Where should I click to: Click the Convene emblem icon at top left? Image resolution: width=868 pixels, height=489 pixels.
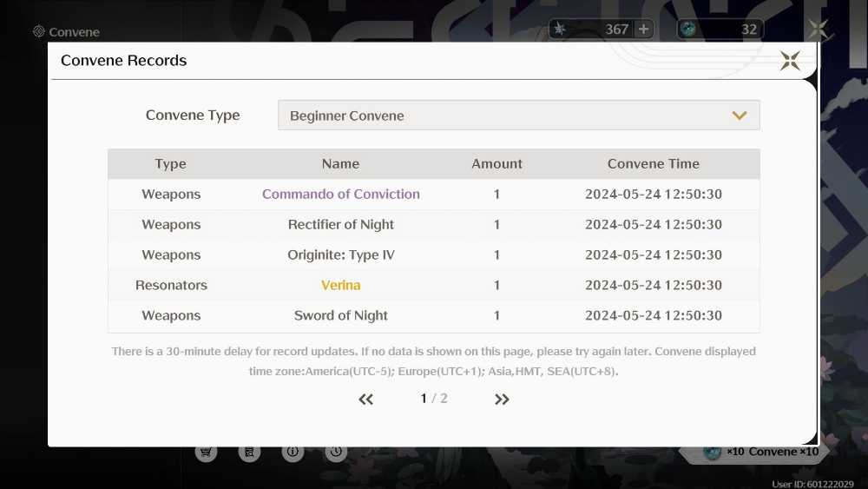pyautogui.click(x=39, y=31)
